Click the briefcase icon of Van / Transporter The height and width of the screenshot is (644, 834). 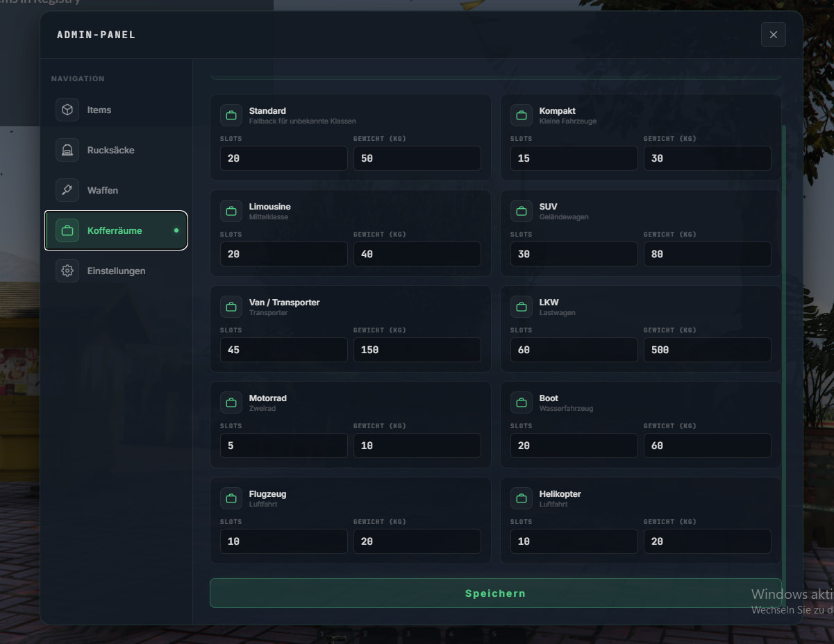click(x=231, y=307)
